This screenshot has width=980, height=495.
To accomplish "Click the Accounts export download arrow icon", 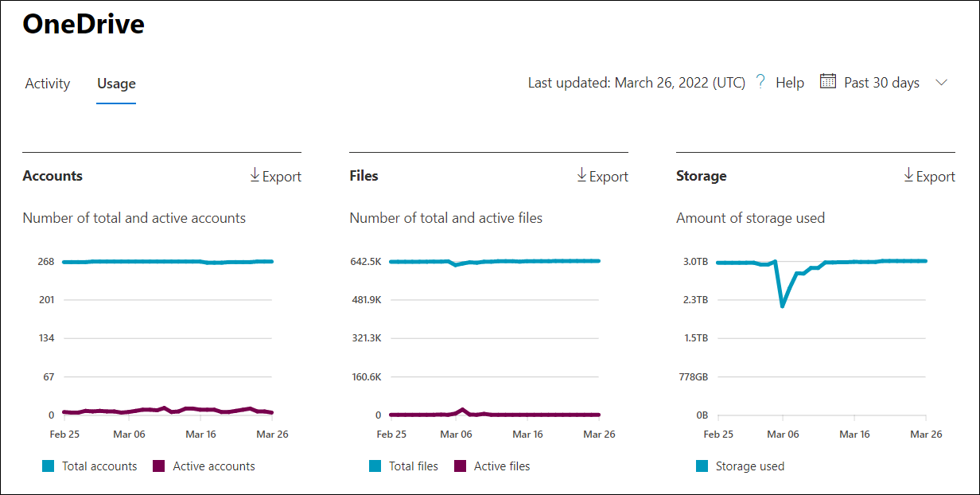I will [255, 175].
